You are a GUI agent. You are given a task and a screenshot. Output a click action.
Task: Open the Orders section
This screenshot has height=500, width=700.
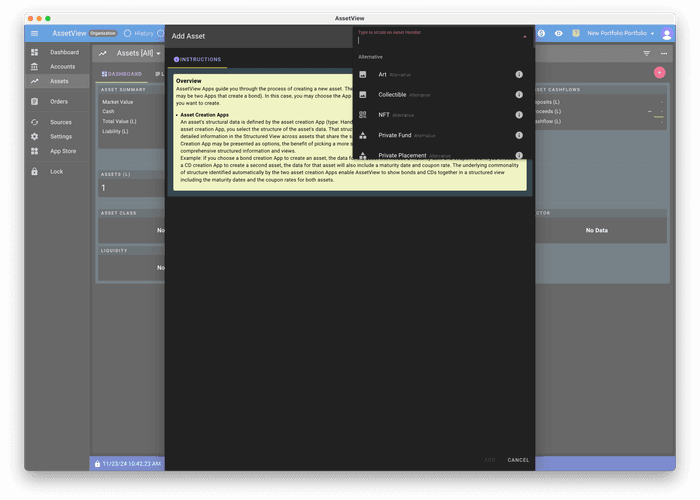(x=59, y=101)
